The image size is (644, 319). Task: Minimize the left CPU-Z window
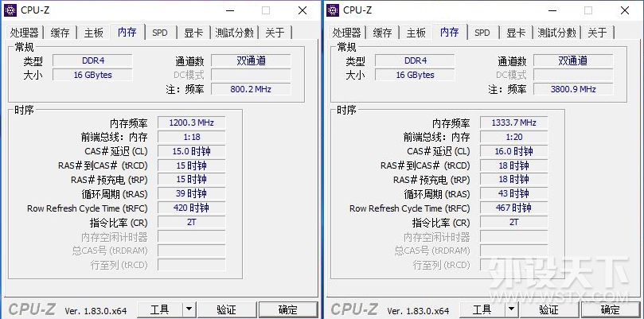(x=230, y=10)
